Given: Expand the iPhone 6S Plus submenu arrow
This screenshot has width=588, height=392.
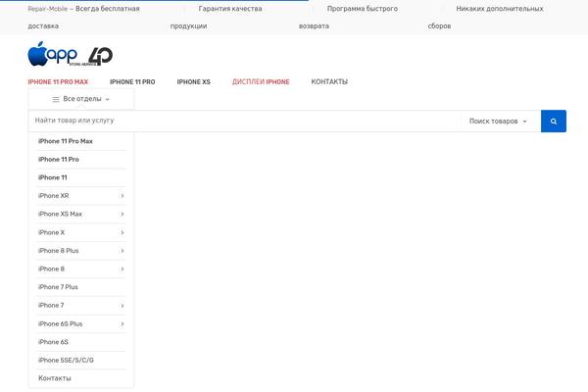Looking at the screenshot, I should [122, 323].
